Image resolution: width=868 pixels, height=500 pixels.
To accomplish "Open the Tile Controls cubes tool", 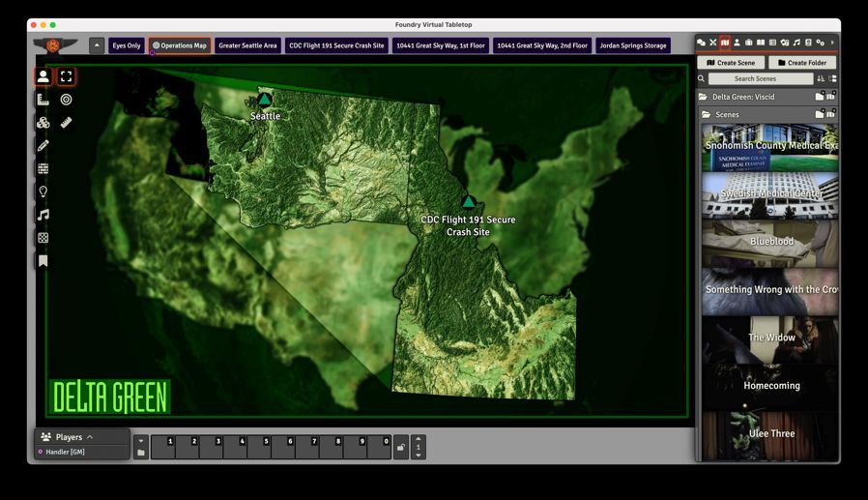I will [43, 123].
